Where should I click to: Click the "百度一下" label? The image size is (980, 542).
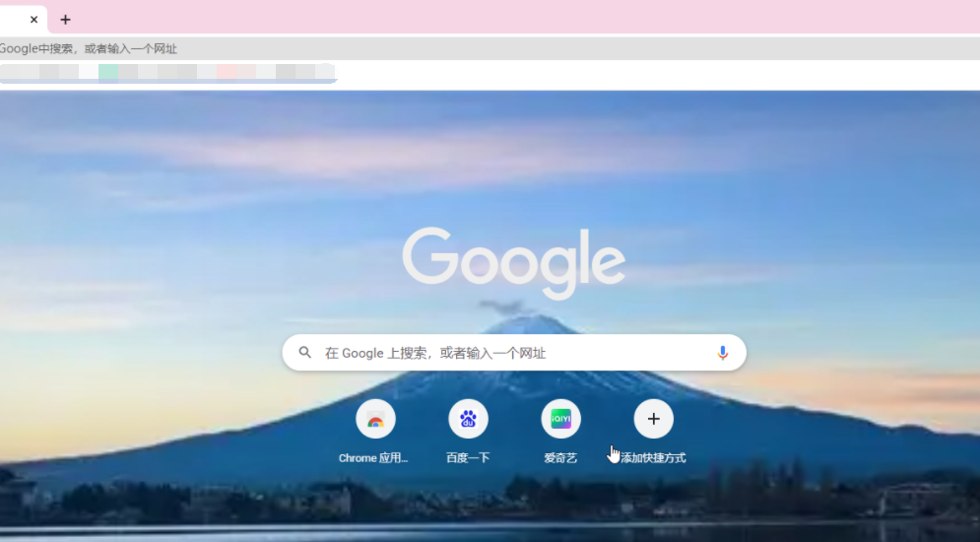coord(468,458)
